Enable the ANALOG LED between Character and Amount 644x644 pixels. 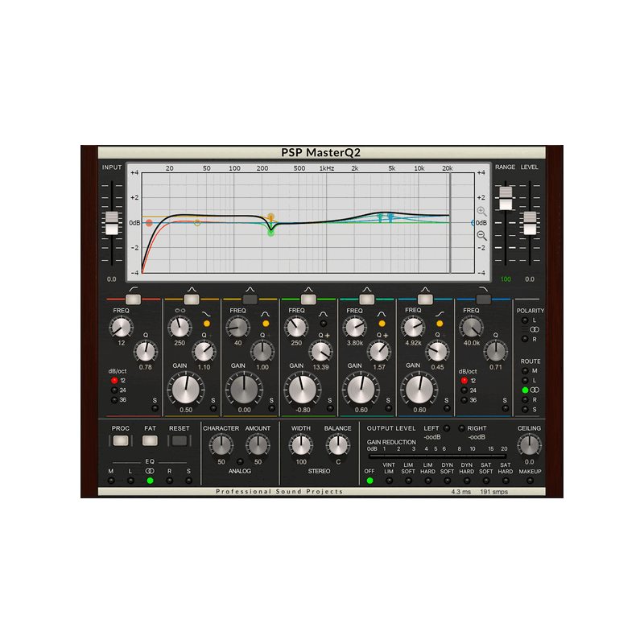pyautogui.click(x=240, y=461)
